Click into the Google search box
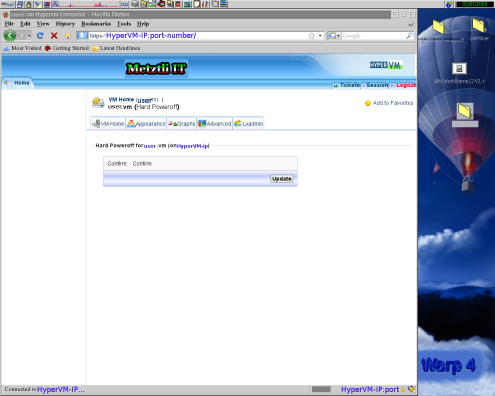495x396 pixels. pyautogui.click(x=373, y=36)
